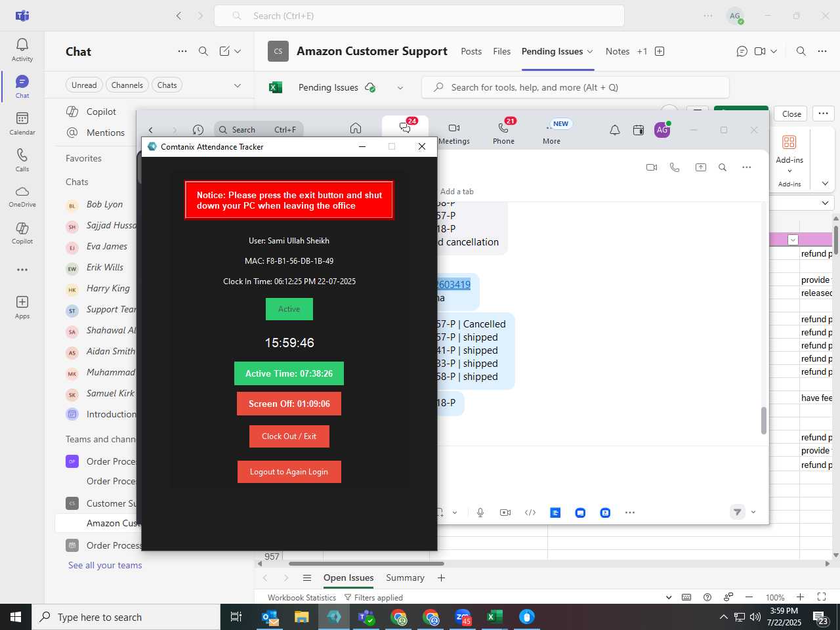The height and width of the screenshot is (630, 840).
Task: Start a video meeting from channel header
Action: click(x=760, y=51)
